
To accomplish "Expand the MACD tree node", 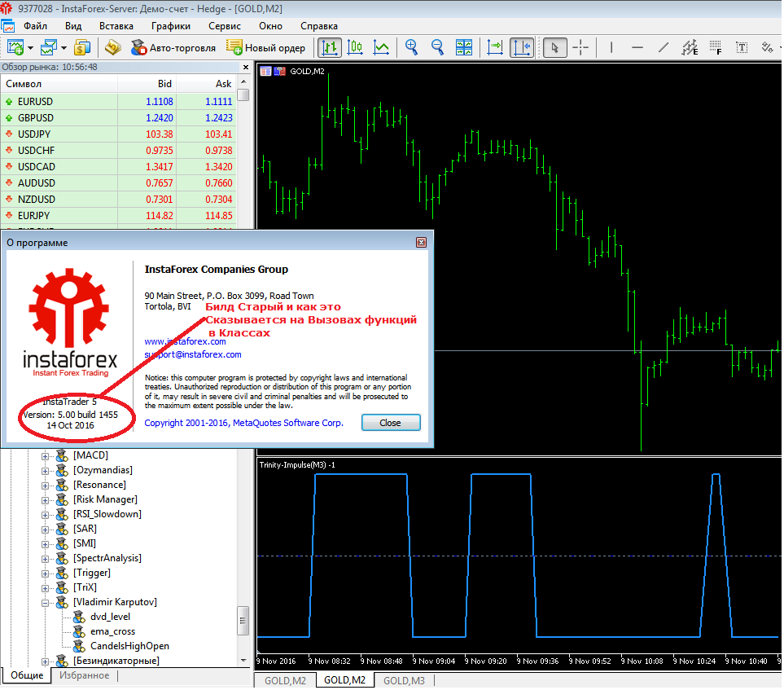I will point(46,455).
